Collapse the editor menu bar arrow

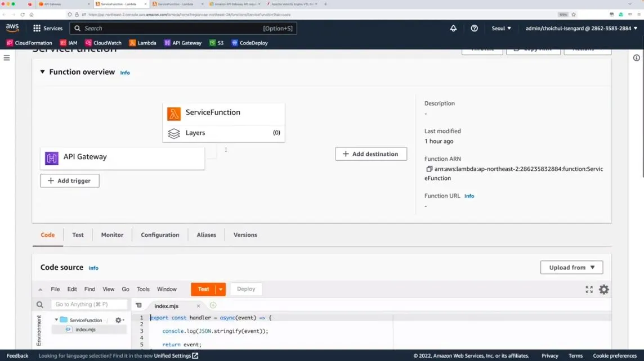pos(41,289)
